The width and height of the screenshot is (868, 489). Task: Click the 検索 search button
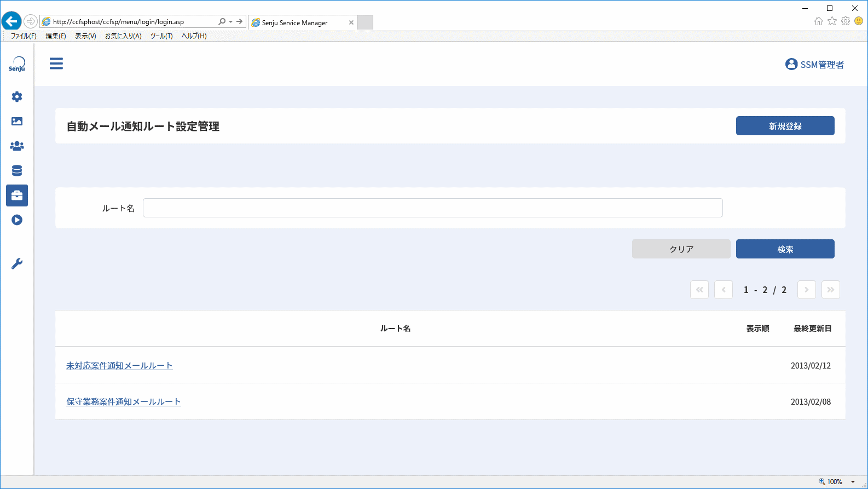click(785, 249)
